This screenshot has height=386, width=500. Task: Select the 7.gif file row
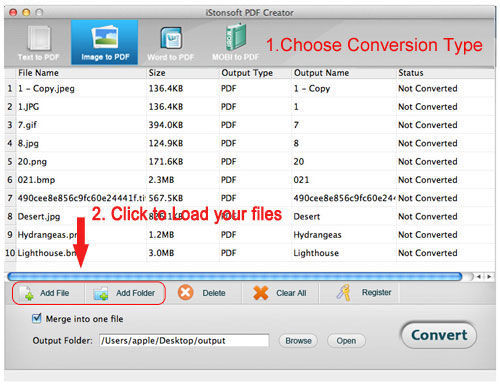click(249, 125)
